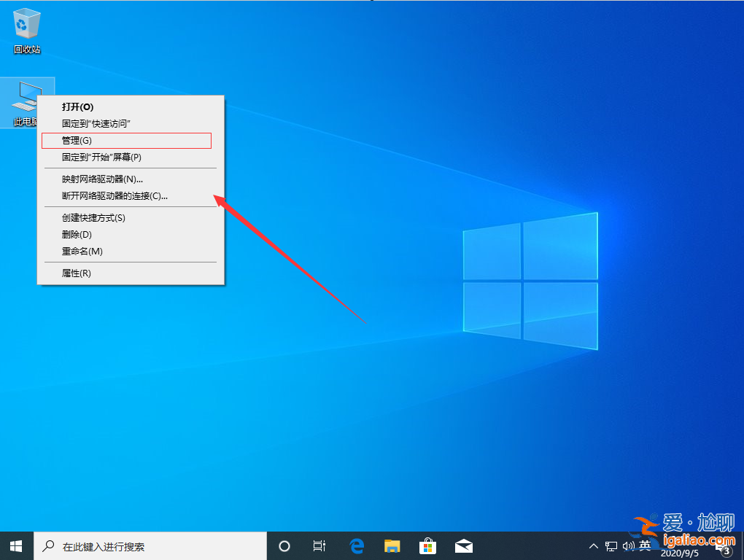Check network status icon in system tray
The height and width of the screenshot is (560, 744).
coord(613,545)
